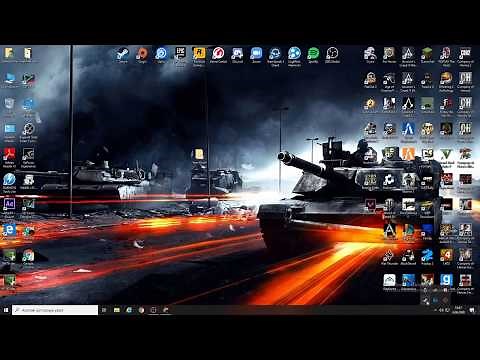The image size is (480, 360).
Task: Open the Grand Theft Auto V icon
Action: tap(446, 154)
